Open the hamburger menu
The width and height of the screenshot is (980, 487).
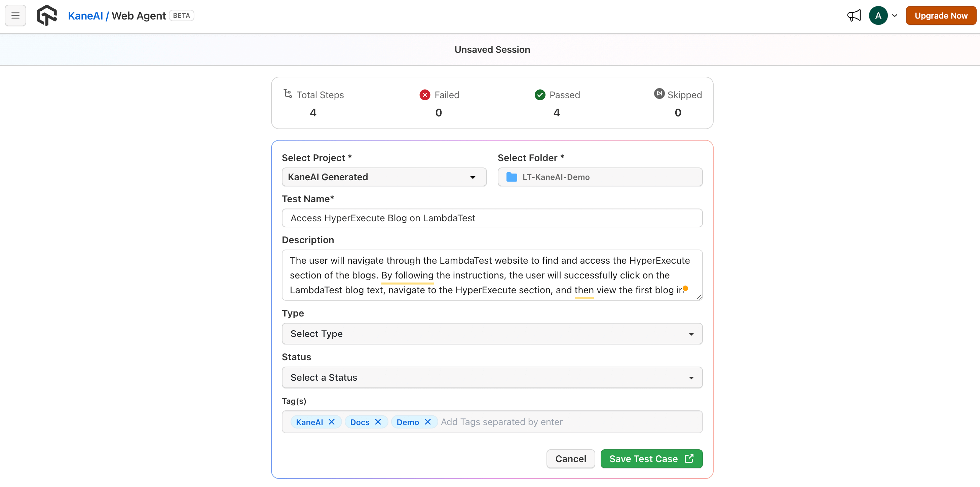click(15, 15)
